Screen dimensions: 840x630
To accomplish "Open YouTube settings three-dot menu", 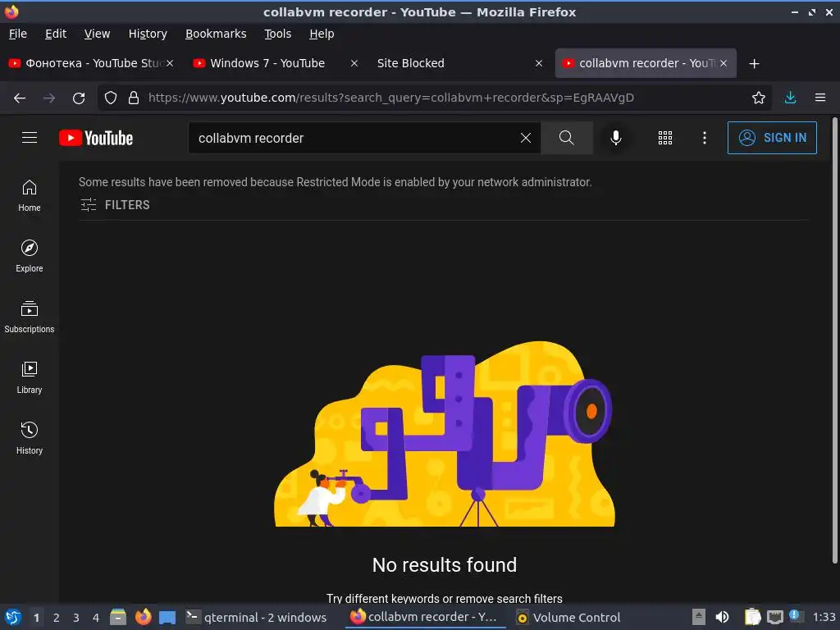I will click(705, 138).
